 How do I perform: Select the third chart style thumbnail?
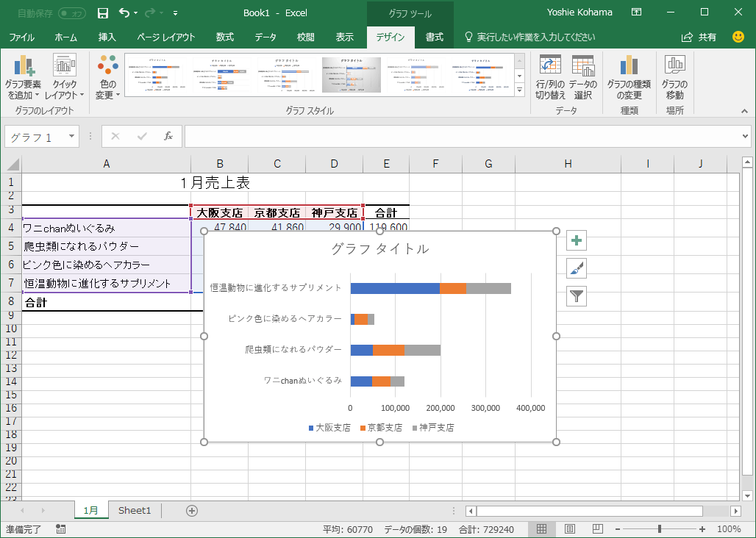[286, 75]
